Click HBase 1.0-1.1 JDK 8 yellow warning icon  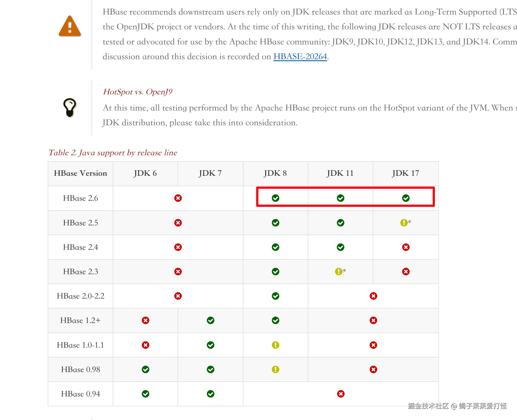[275, 345]
